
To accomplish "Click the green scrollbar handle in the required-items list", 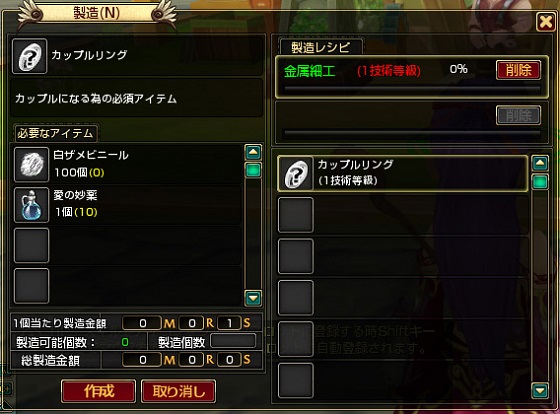I will click(253, 170).
